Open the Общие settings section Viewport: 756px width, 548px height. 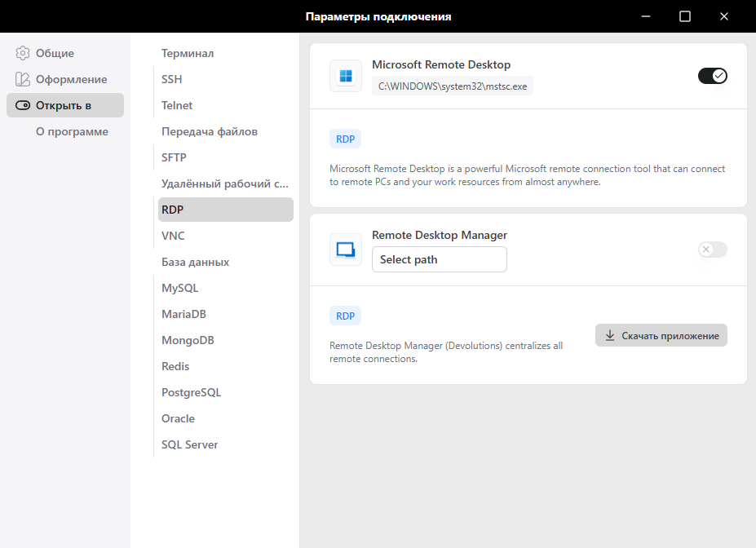pyautogui.click(x=65, y=53)
